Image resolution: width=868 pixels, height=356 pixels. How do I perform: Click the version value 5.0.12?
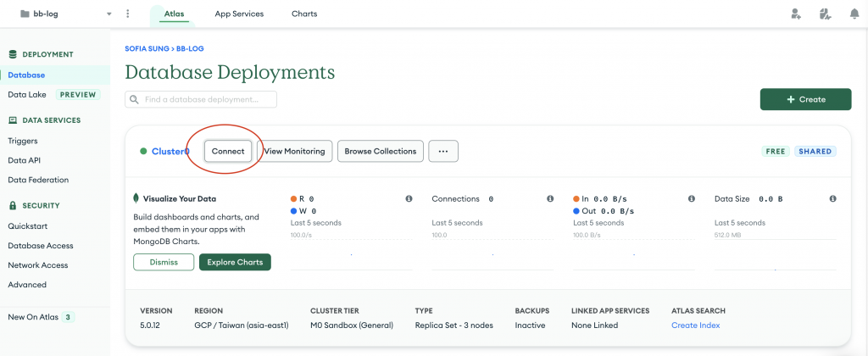click(x=152, y=325)
